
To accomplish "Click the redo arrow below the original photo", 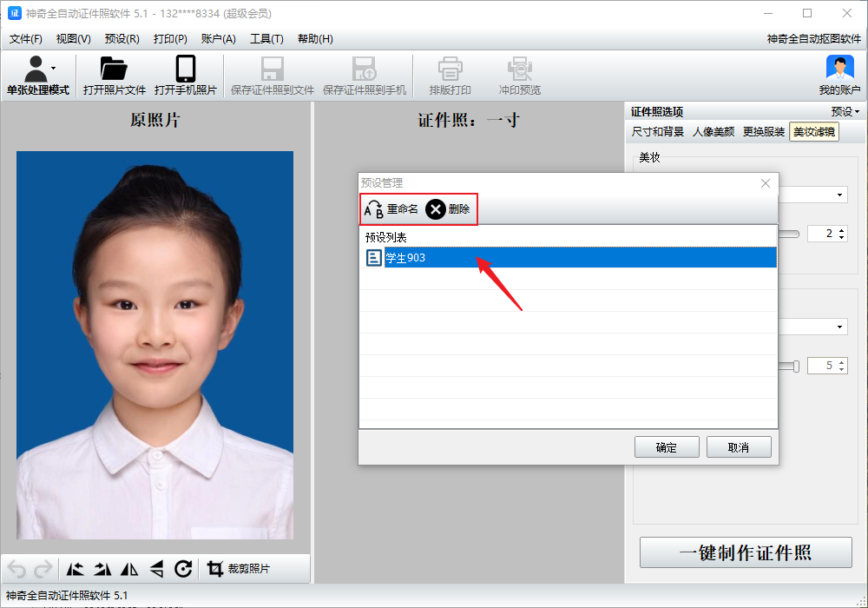I will click(43, 569).
